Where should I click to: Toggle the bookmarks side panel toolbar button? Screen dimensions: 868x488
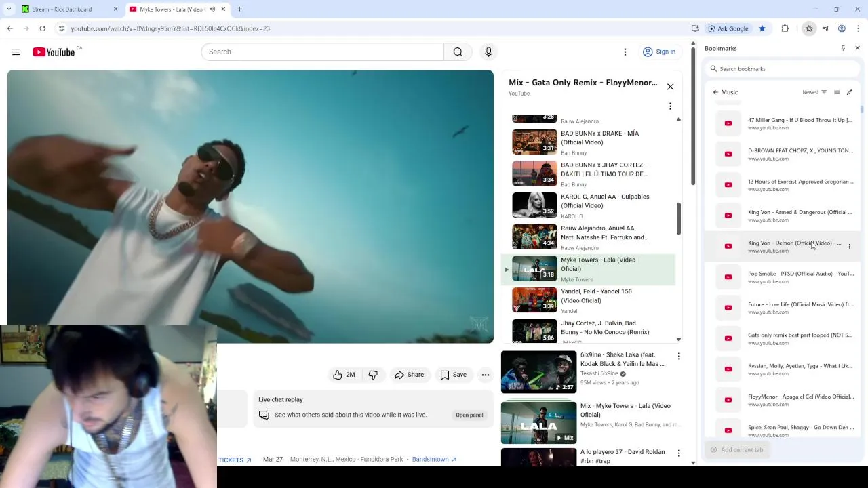pyautogui.click(x=809, y=28)
